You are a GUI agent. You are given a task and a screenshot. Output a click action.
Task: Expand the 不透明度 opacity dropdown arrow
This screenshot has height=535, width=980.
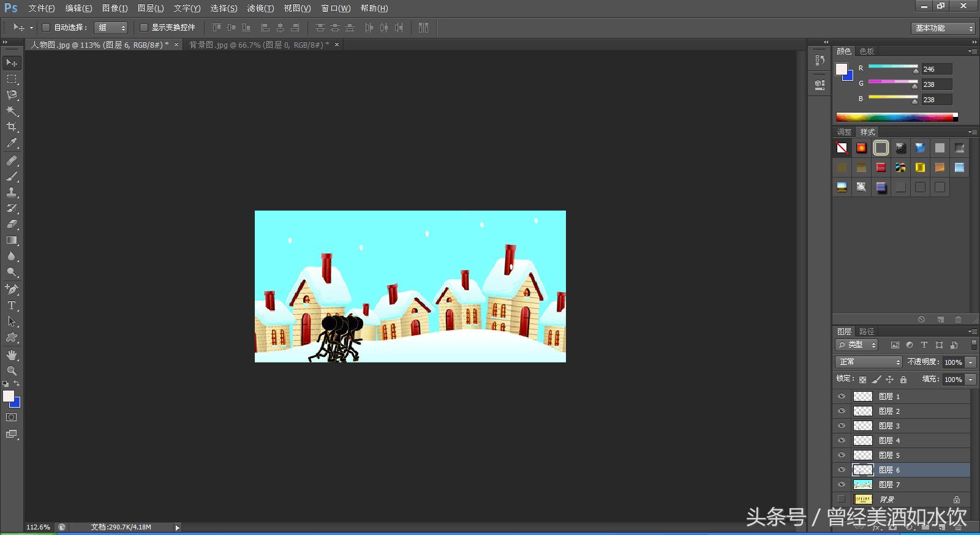[971, 362]
